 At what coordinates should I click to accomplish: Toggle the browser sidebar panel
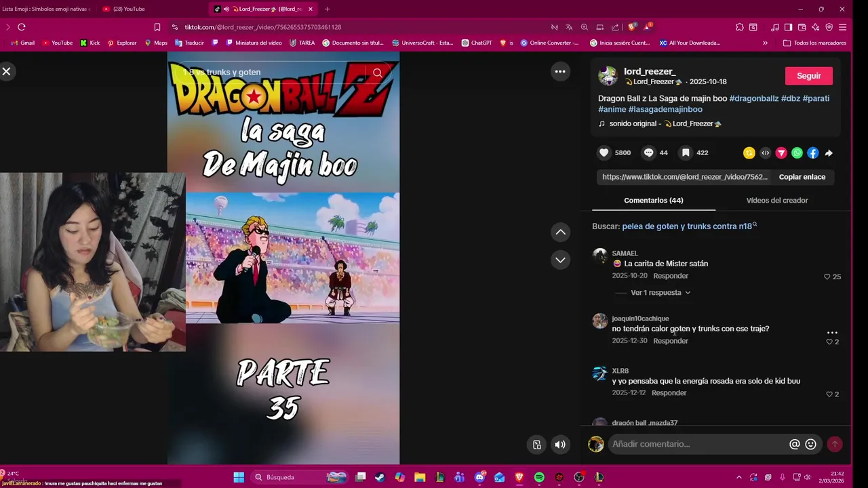pos(788,27)
